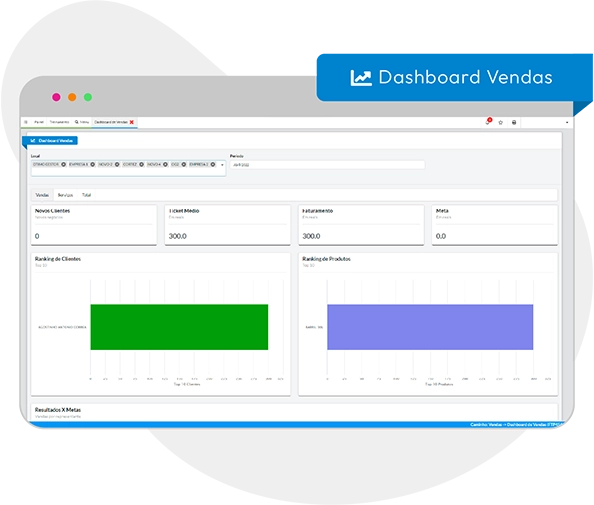Remove the EMPRESA tag next to NOVO-2
The width and height of the screenshot is (594, 505).
point(92,164)
